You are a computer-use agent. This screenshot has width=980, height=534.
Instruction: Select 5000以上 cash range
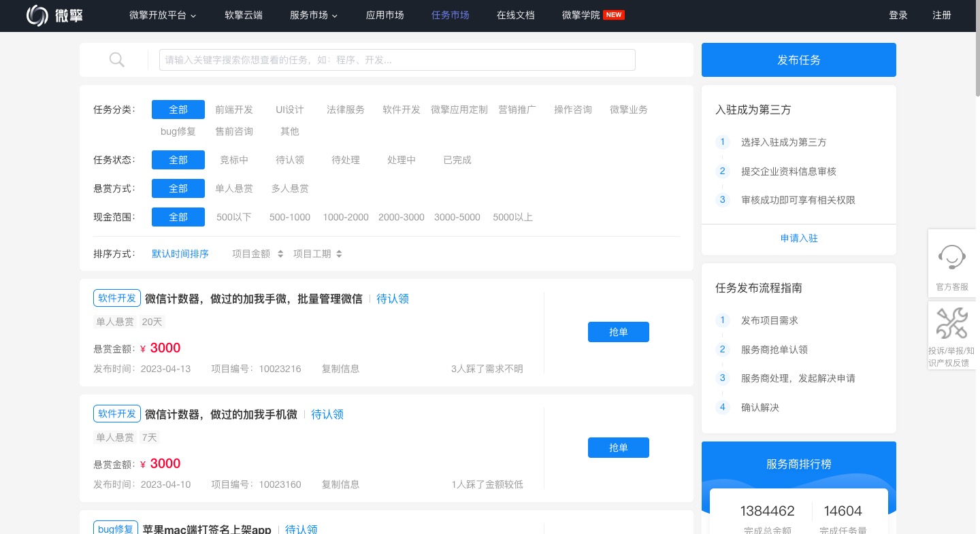[x=513, y=217]
